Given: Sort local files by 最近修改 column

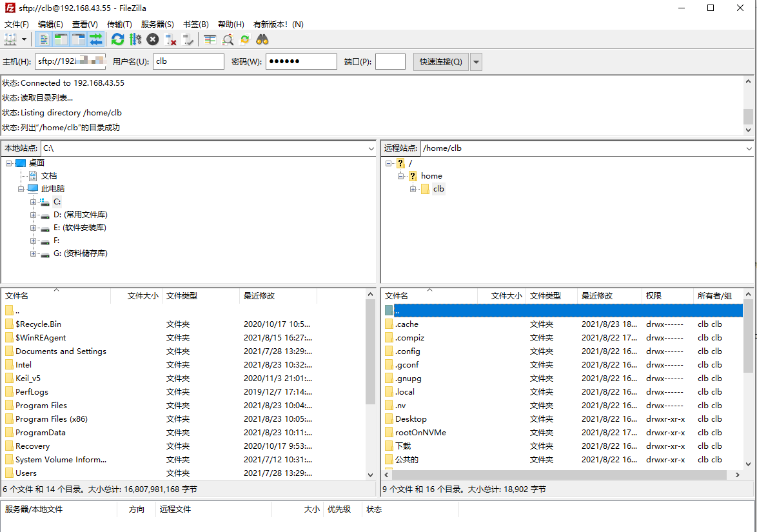Looking at the screenshot, I should tap(278, 296).
